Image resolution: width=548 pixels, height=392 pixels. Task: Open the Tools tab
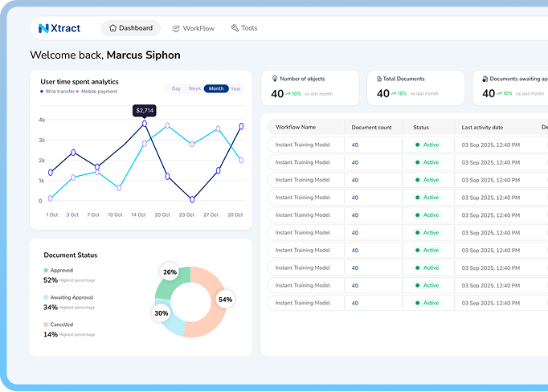pyautogui.click(x=249, y=28)
